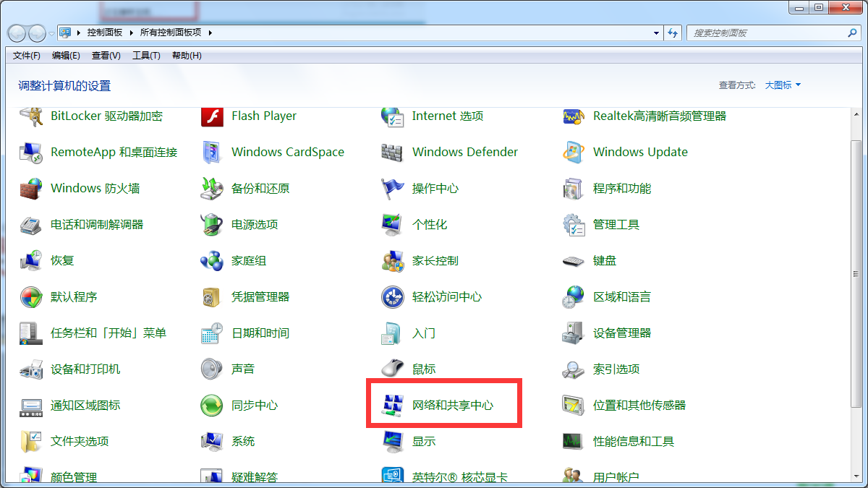Screen dimensions: 868x488
Task: Click the 同步中心 icon
Action: click(x=211, y=406)
